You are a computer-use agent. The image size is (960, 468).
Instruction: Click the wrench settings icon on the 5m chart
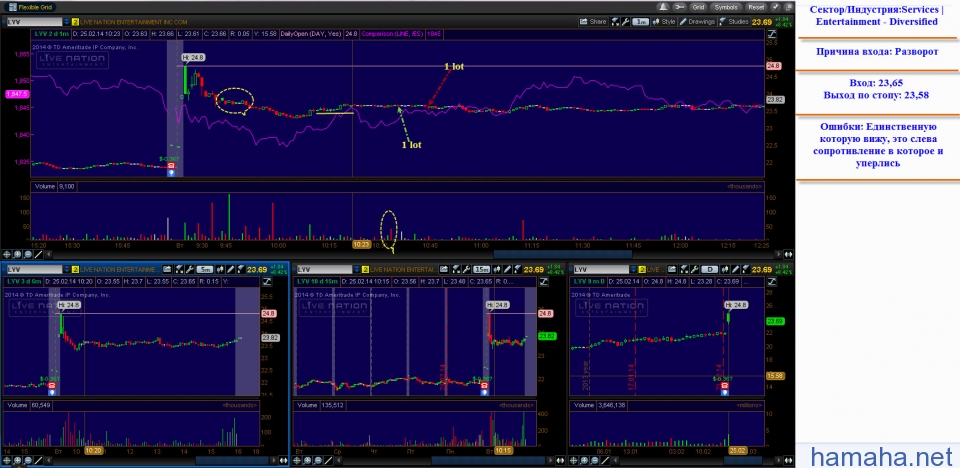click(189, 270)
